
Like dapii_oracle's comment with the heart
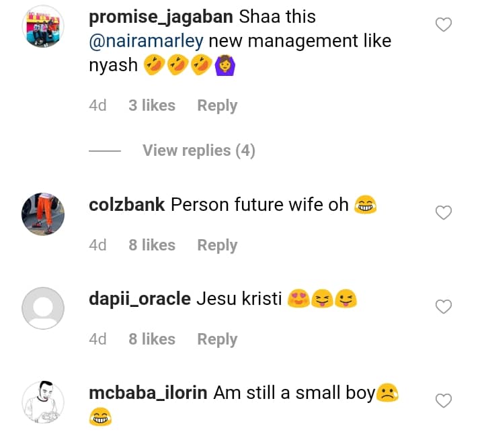(444, 307)
